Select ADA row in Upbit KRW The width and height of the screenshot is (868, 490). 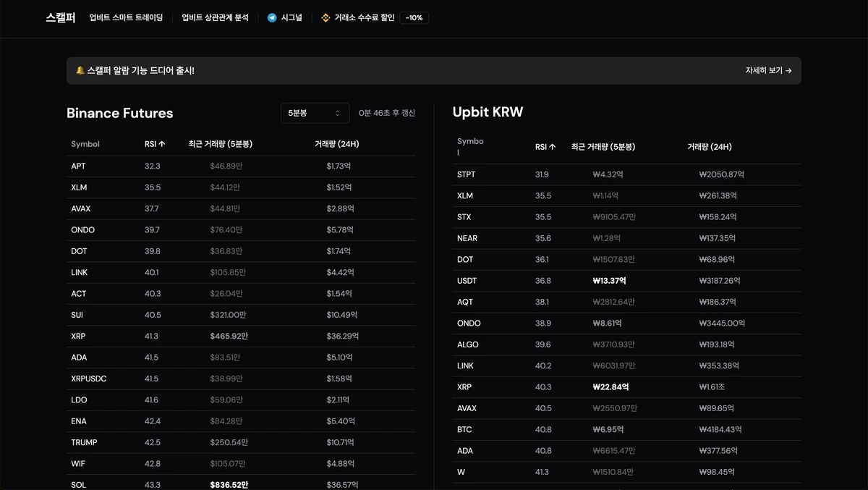627,450
